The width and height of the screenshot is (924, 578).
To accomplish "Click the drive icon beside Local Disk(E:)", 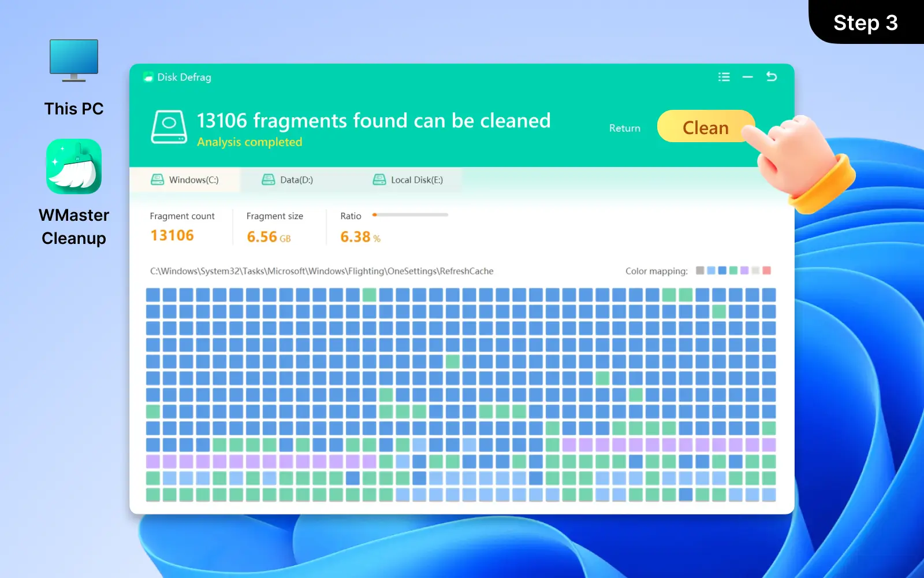I will pyautogui.click(x=381, y=179).
